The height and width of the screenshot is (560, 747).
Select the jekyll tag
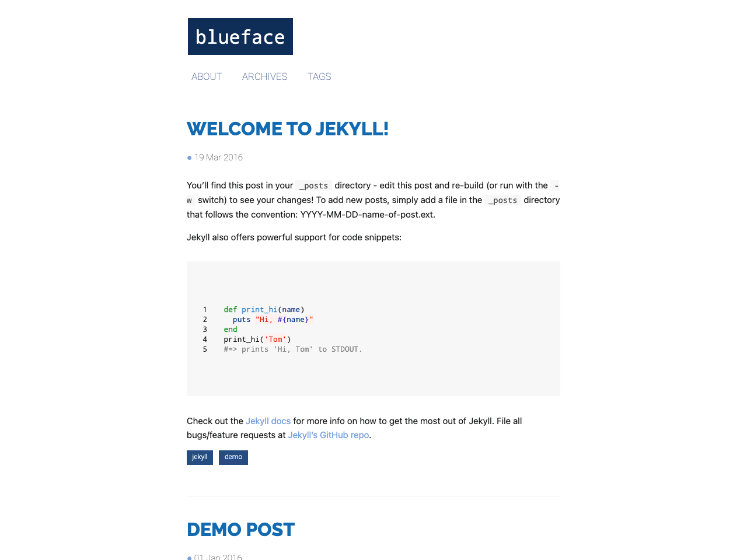coord(200,457)
